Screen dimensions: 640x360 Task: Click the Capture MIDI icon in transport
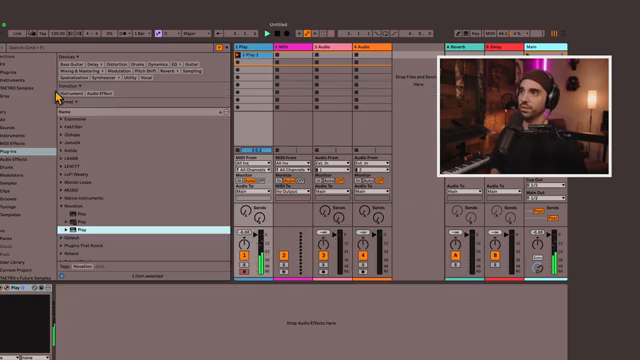click(x=323, y=33)
